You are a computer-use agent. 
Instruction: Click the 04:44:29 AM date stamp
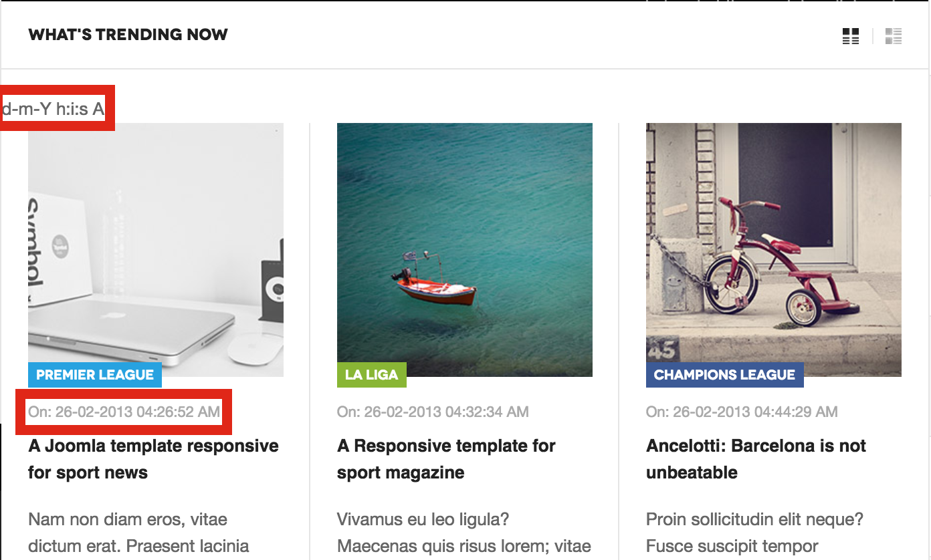pos(742,412)
